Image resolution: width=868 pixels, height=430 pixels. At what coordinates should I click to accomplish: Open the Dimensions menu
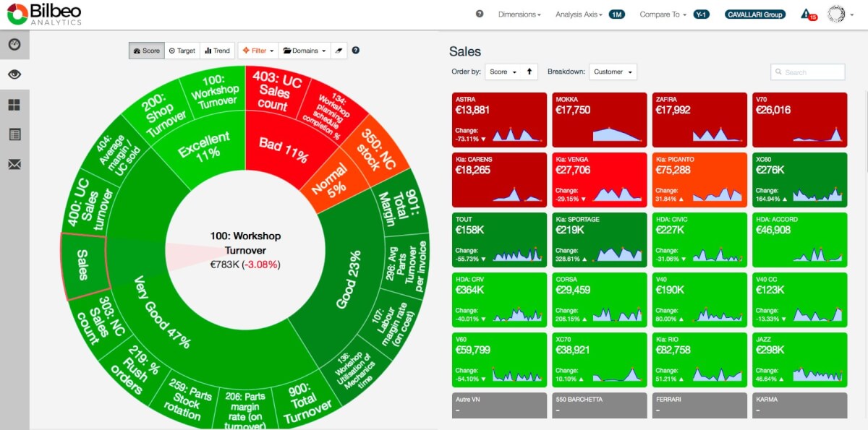pyautogui.click(x=519, y=14)
